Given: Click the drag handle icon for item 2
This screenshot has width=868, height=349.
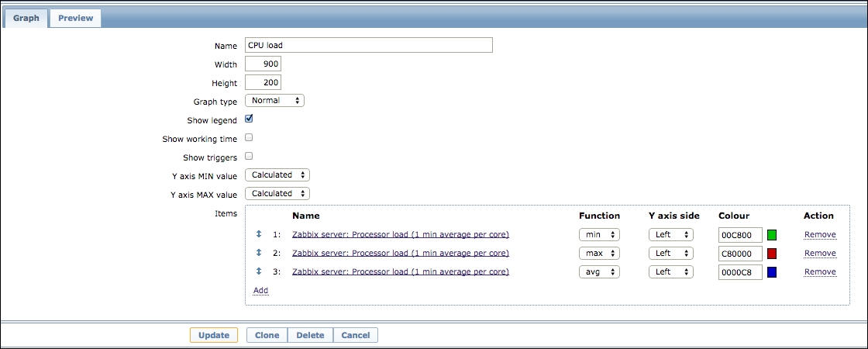Looking at the screenshot, I should click(x=259, y=253).
